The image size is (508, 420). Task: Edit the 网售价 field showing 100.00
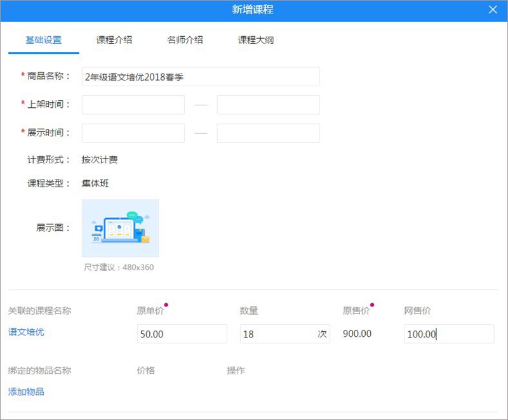click(x=448, y=334)
